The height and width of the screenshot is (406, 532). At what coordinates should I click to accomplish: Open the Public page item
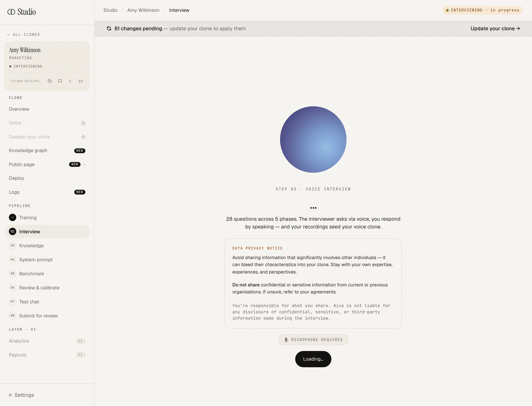[47, 164]
